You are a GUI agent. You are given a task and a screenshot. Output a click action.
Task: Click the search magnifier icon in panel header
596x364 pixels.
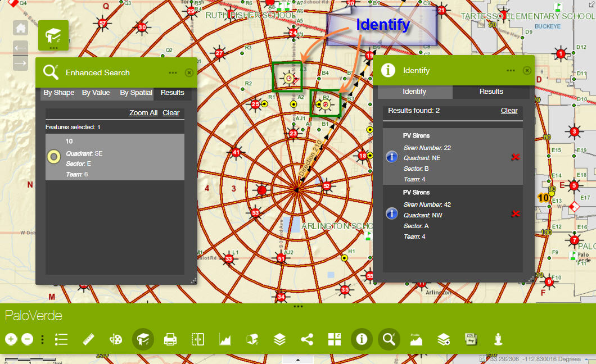tap(51, 72)
